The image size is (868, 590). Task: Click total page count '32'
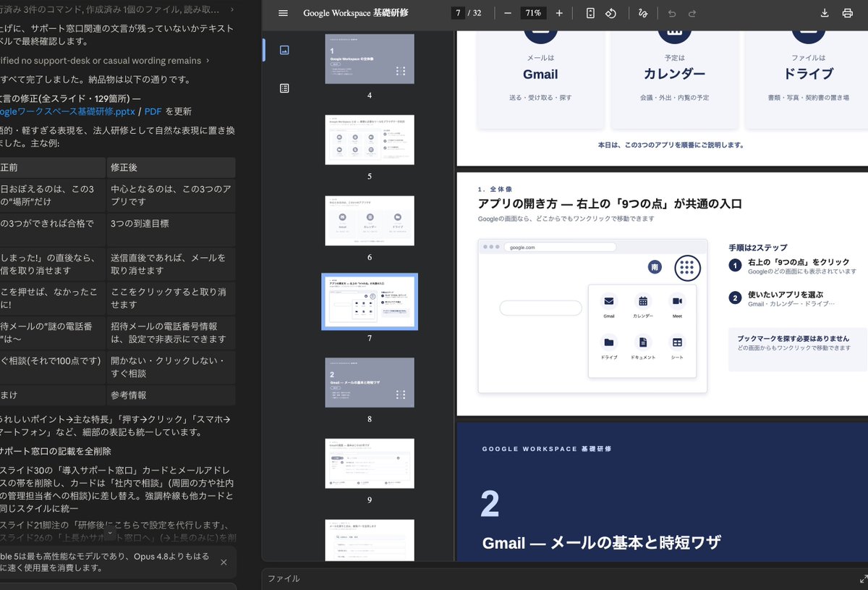pos(477,13)
